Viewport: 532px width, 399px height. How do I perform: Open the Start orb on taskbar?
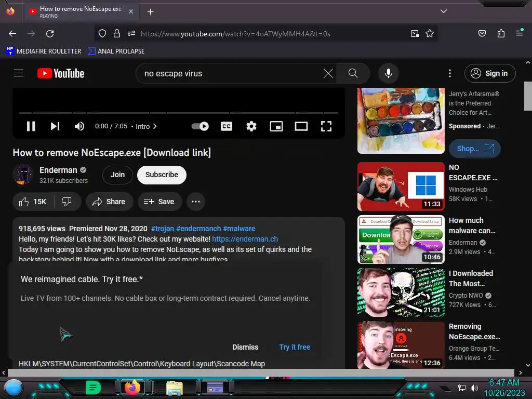[x=14, y=388]
